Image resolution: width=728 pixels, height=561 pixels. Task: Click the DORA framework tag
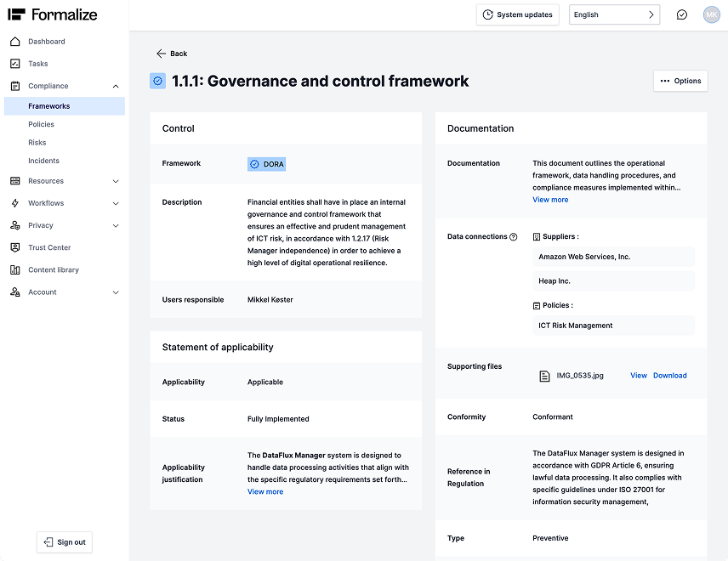(266, 164)
